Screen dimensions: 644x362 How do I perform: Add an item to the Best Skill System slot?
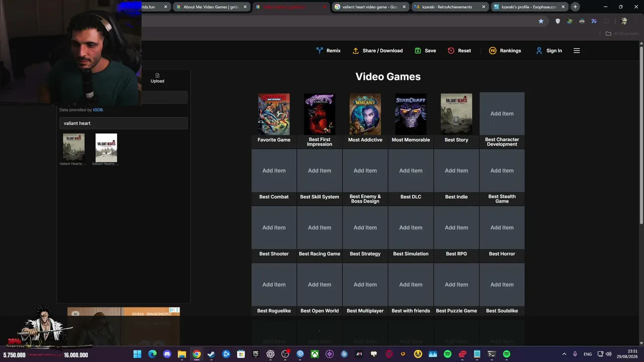[319, 170]
